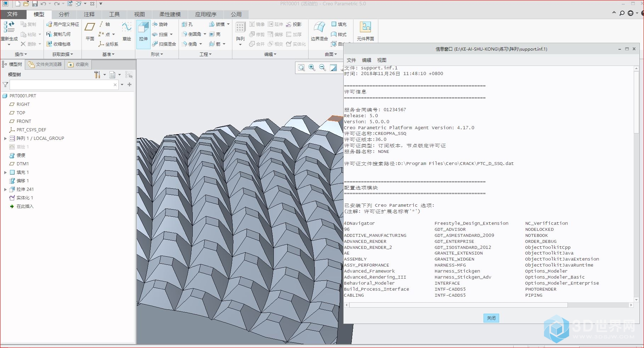Open 编辑 menu in information window
The width and height of the screenshot is (644, 348).
coord(367,60)
